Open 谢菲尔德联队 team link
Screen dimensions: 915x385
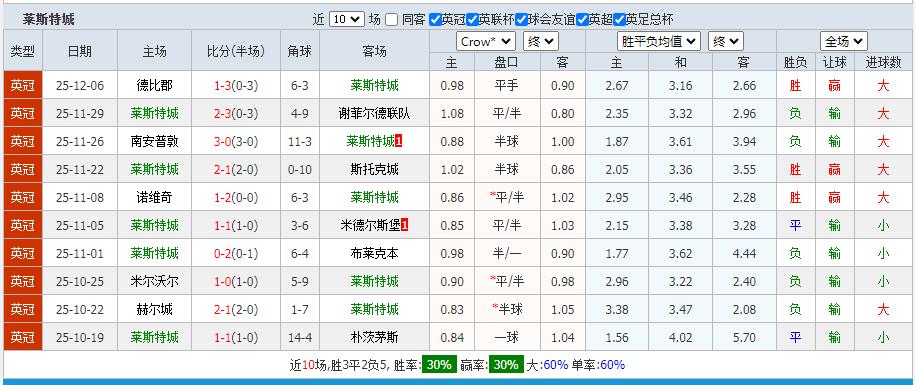374,114
